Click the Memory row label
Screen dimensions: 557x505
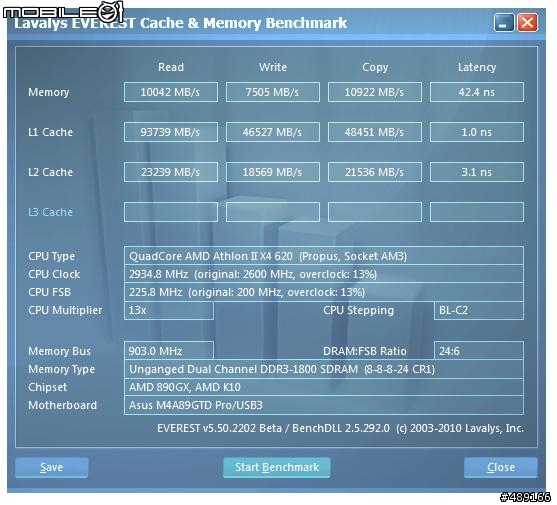click(49, 92)
